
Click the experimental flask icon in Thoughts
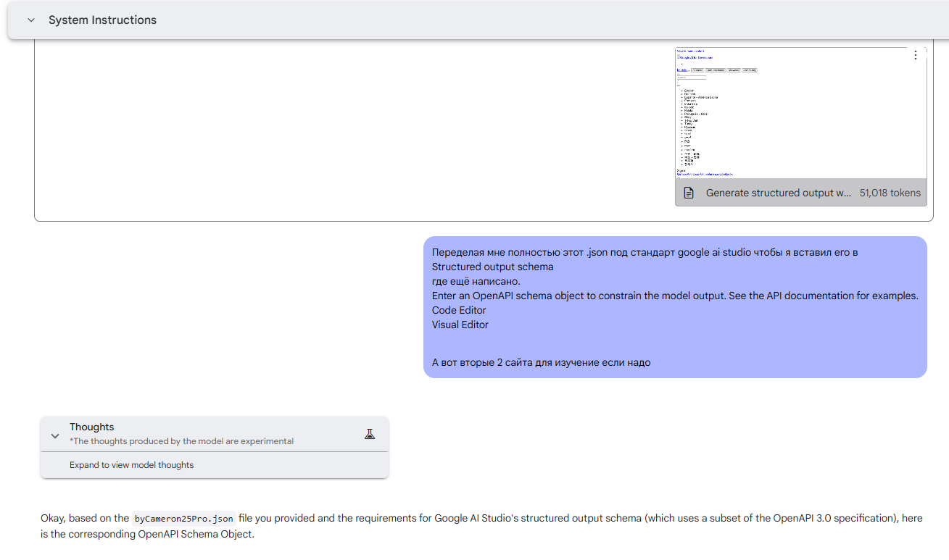click(370, 434)
